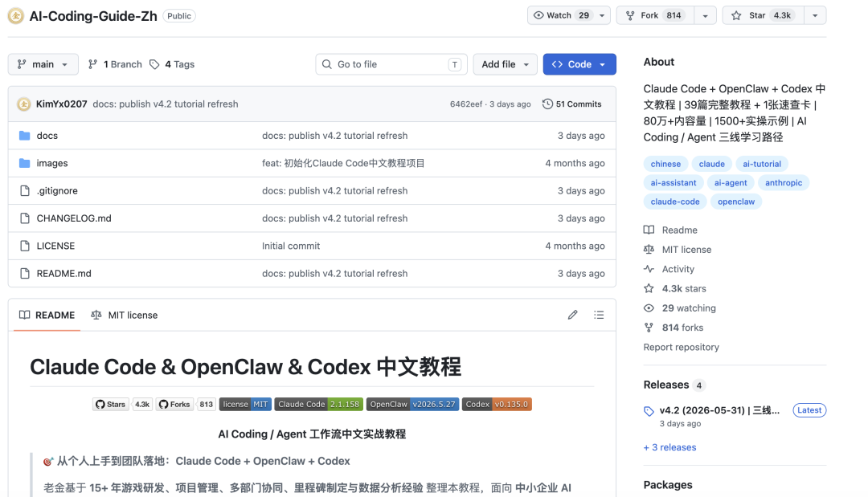Image resolution: width=868 pixels, height=497 pixels.
Task: Select the chinese topic tag
Action: 665,164
